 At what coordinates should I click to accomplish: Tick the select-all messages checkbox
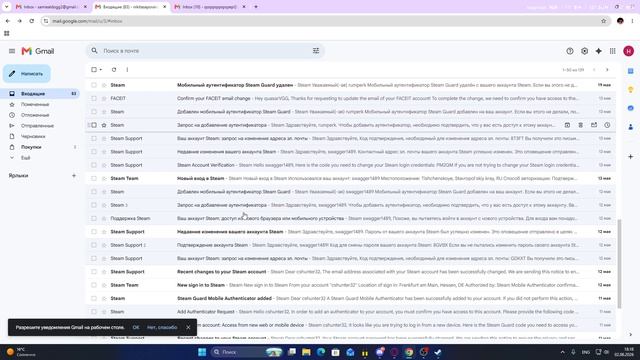(94, 70)
